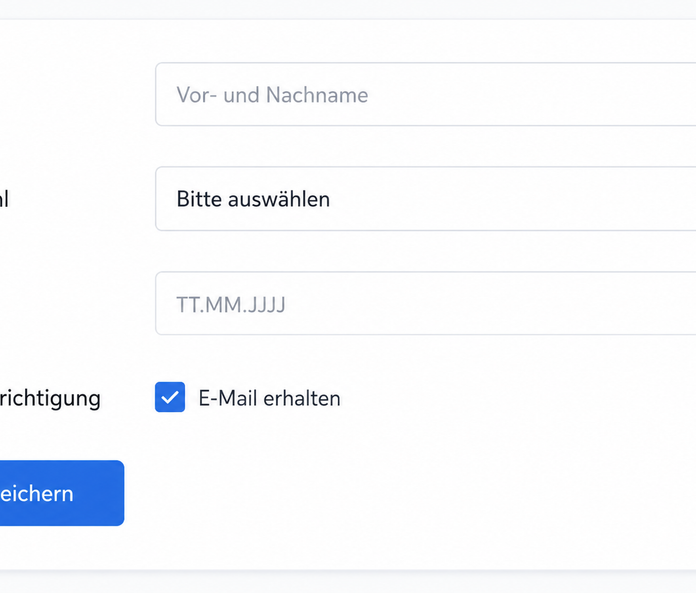
Task: Click the E-Mail erhalten label text
Action: [269, 398]
